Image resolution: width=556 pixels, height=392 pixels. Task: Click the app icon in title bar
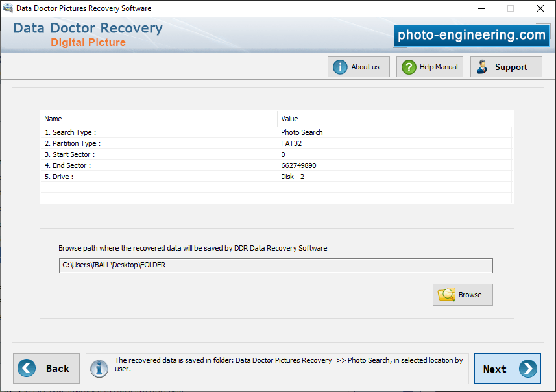(8, 8)
